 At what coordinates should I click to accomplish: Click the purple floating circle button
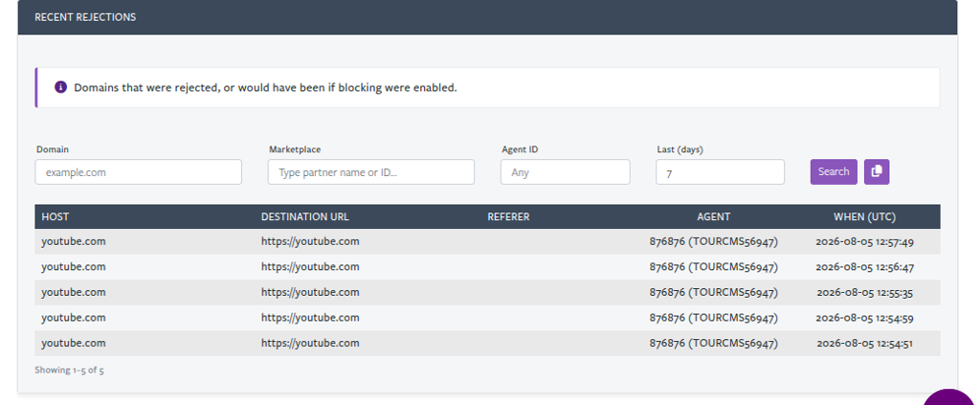tap(948, 397)
